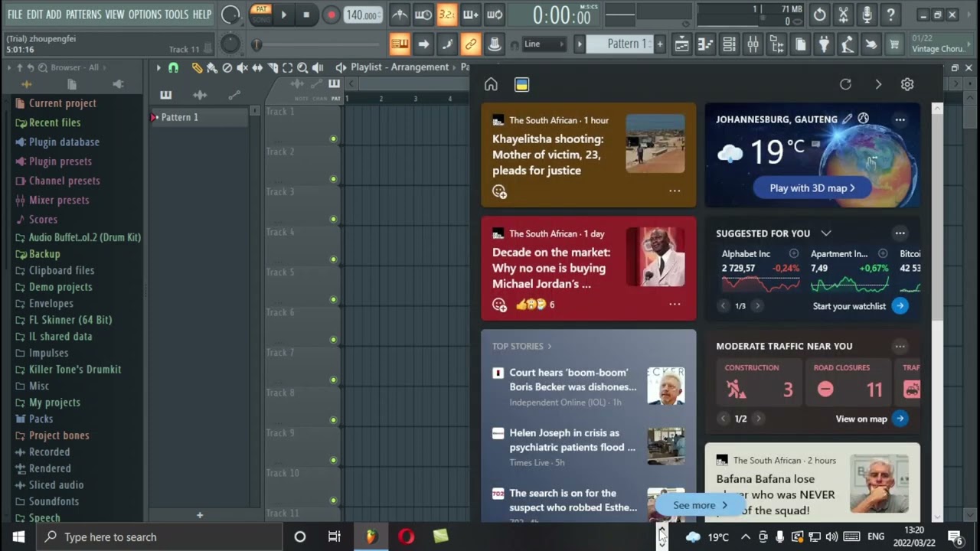Expand Suggested For You chevron
This screenshot has height=551, width=980.
click(825, 233)
